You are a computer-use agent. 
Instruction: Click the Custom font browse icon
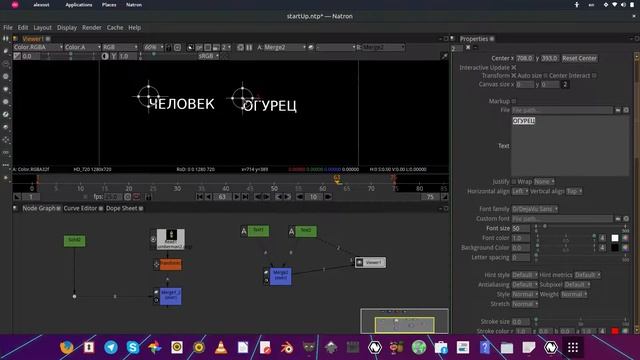[618, 219]
